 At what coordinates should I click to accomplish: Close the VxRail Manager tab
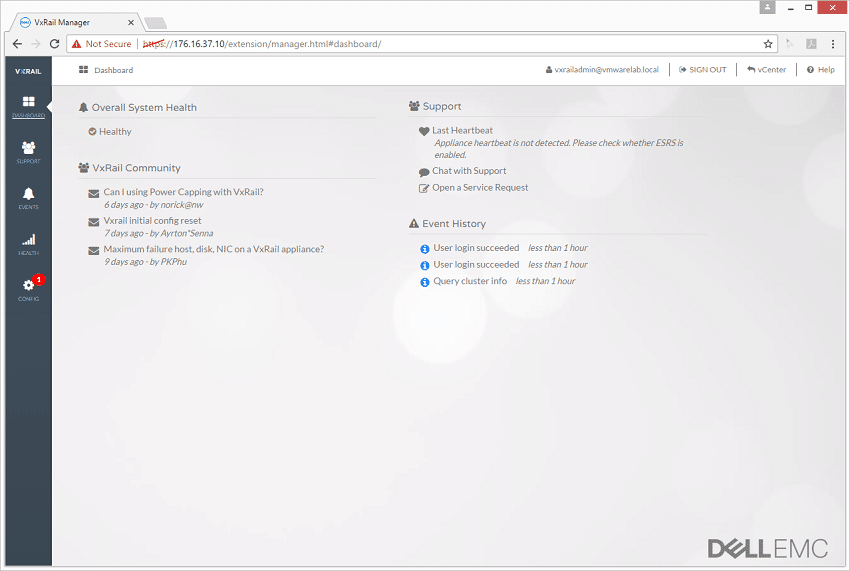point(131,22)
